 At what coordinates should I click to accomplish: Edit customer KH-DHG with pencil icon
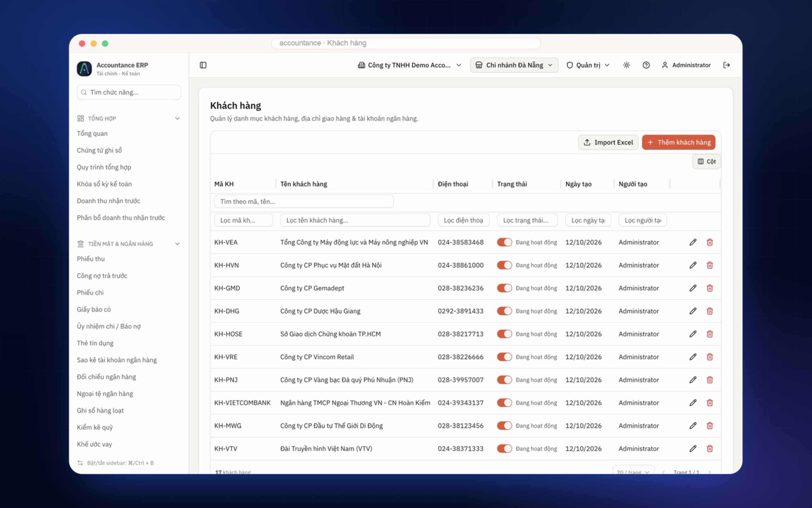pos(693,311)
